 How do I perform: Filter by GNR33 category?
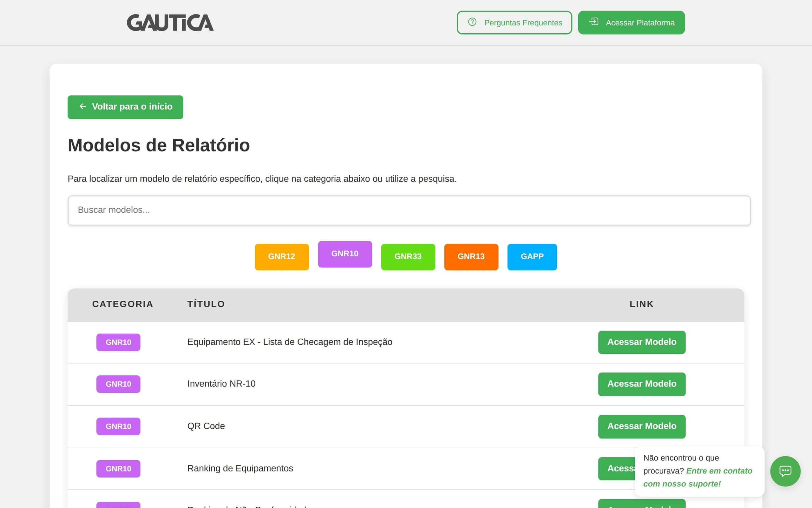point(408,257)
